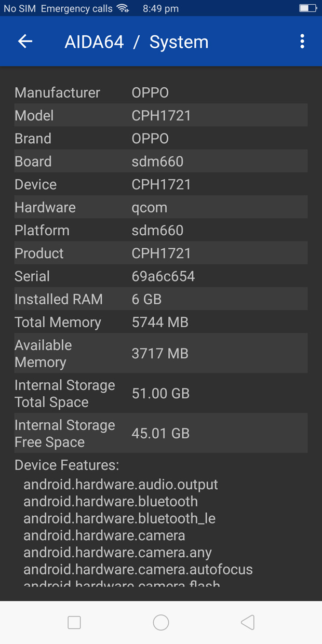Select the Installed RAM 6 GB row
322x644 pixels.
pyautogui.click(x=161, y=299)
